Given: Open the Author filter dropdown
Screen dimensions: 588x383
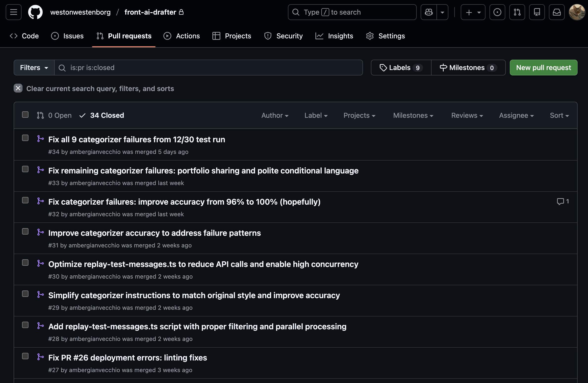Looking at the screenshot, I should [x=275, y=115].
